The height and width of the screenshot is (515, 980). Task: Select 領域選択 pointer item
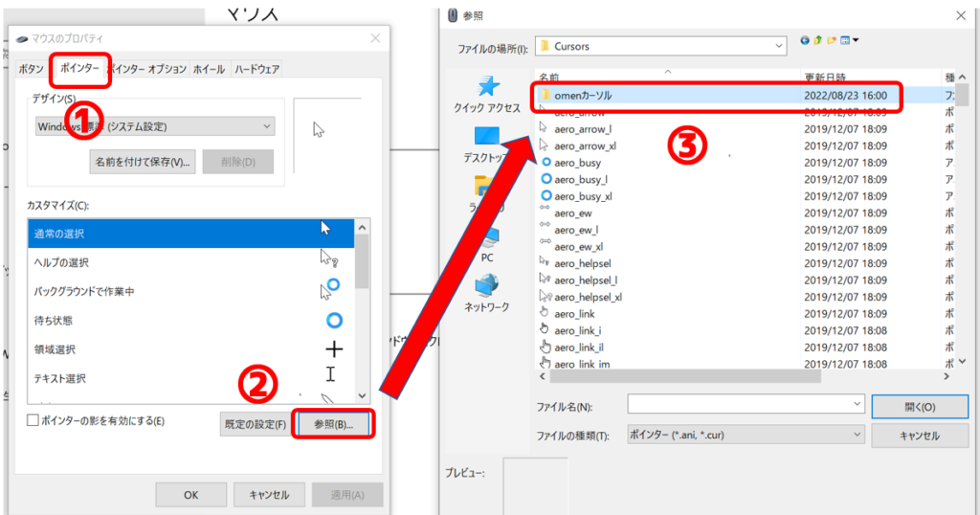click(x=190, y=349)
